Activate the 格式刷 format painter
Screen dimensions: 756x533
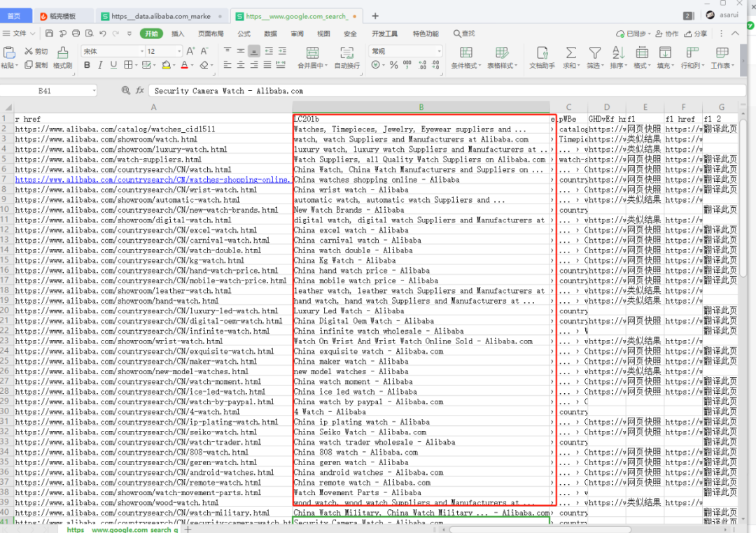click(x=63, y=58)
